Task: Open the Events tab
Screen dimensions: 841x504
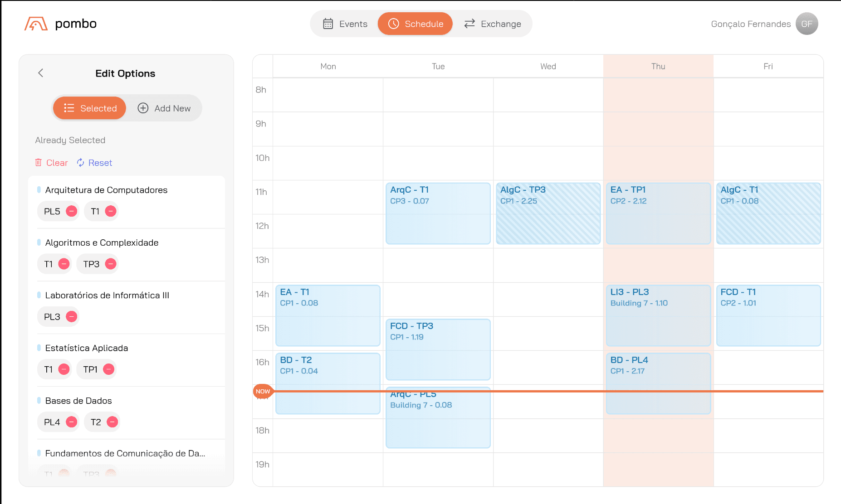Action: click(x=345, y=24)
